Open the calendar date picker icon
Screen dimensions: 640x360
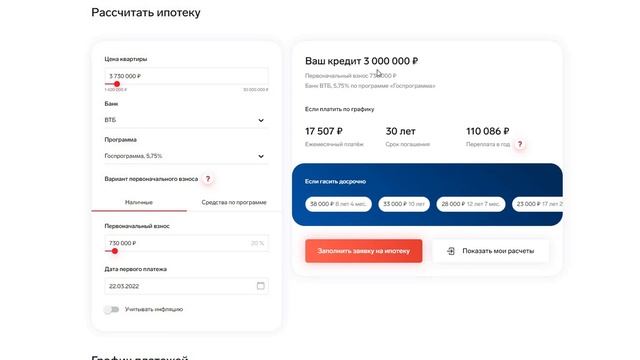click(x=260, y=286)
